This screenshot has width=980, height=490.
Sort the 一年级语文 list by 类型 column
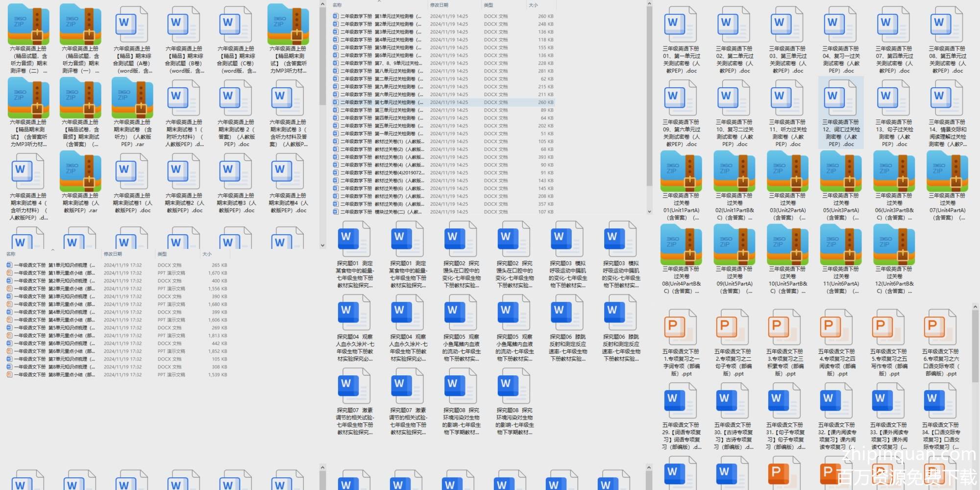click(x=162, y=254)
